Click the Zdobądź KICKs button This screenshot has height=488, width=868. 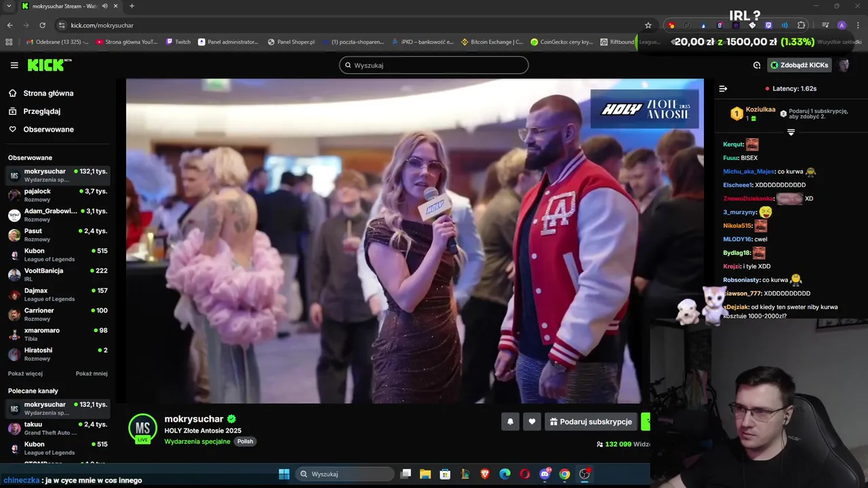point(800,65)
